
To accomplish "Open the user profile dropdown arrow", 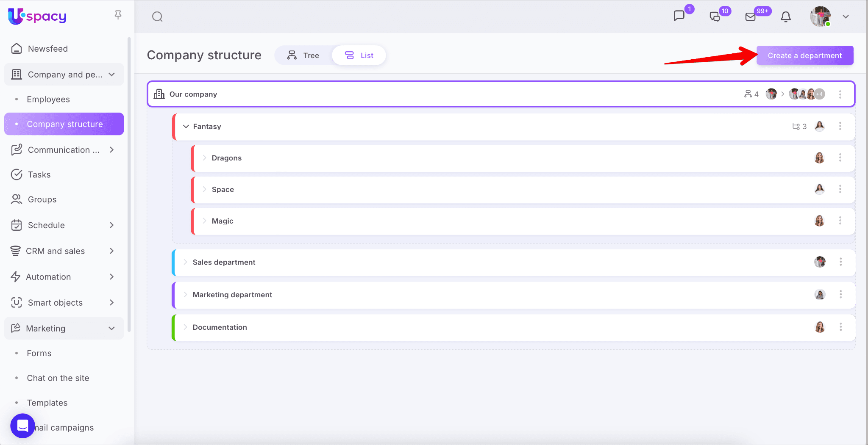I will (x=846, y=17).
